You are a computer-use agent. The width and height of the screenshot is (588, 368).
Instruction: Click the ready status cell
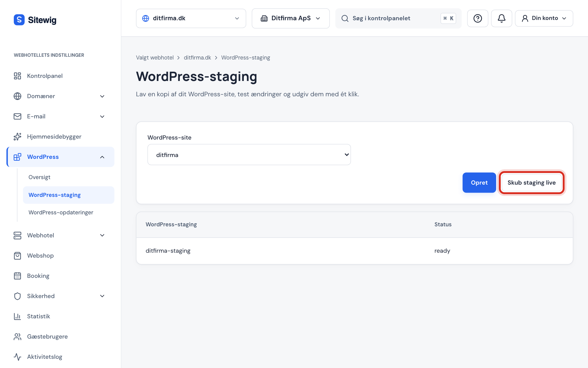click(x=442, y=251)
